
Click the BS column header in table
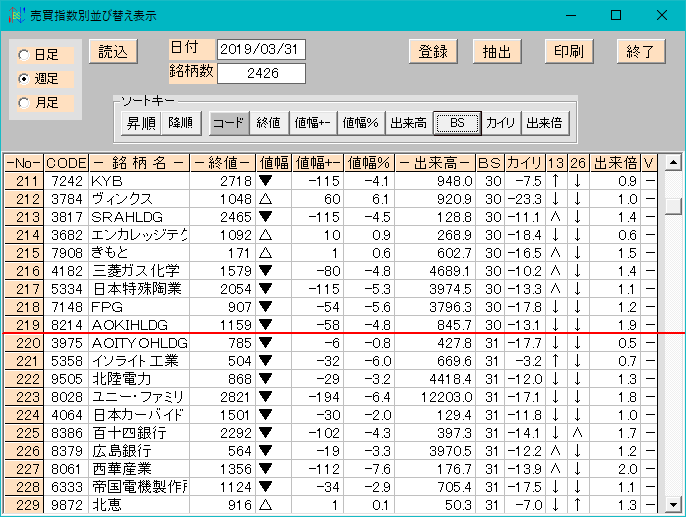490,163
